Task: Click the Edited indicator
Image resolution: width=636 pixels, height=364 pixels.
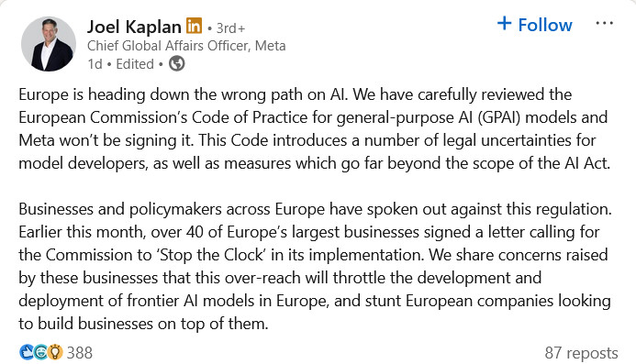Action: (135, 64)
